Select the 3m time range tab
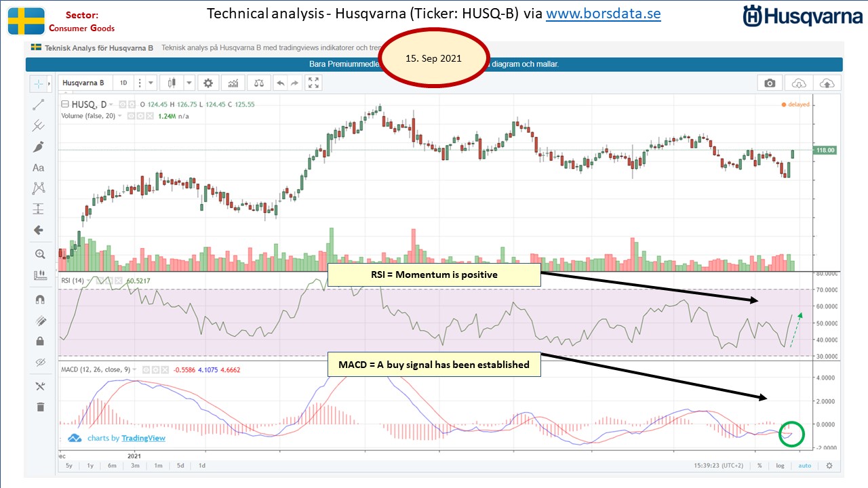This screenshot has height=488, width=868. [134, 466]
